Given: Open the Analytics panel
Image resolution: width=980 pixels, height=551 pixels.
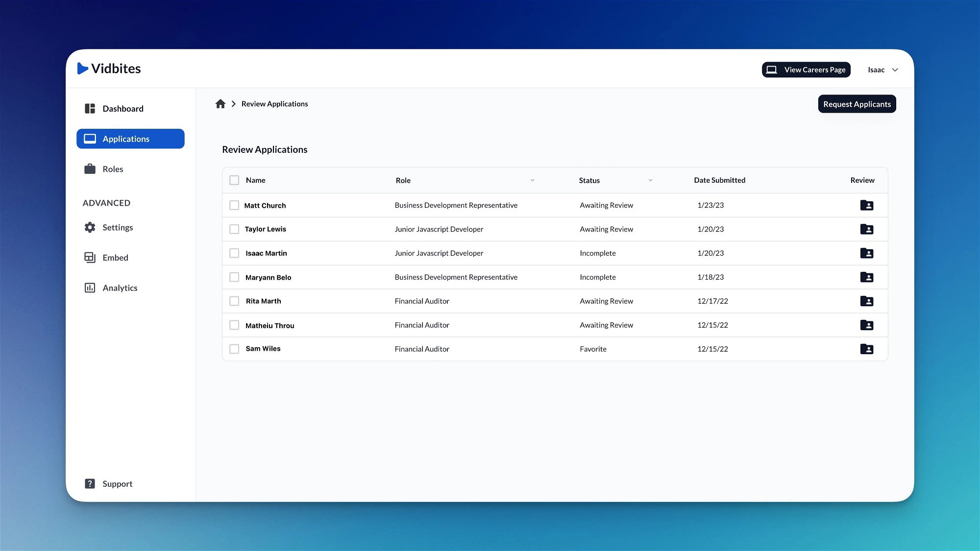Looking at the screenshot, I should point(120,287).
